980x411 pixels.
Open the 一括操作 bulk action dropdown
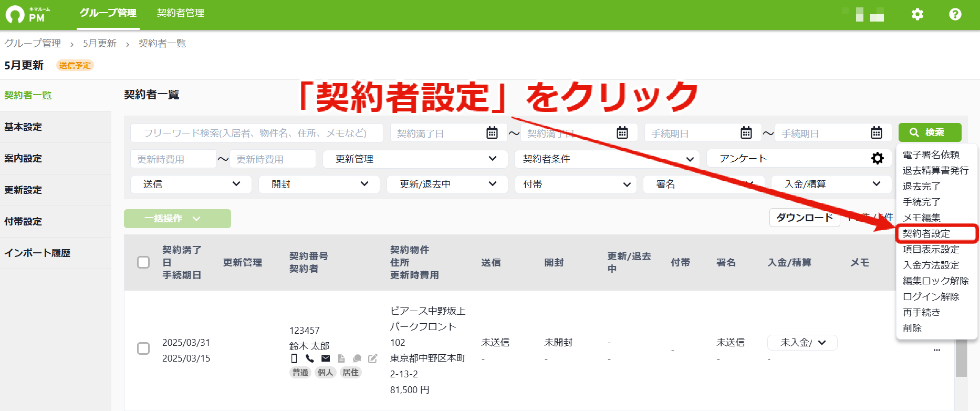point(178,219)
